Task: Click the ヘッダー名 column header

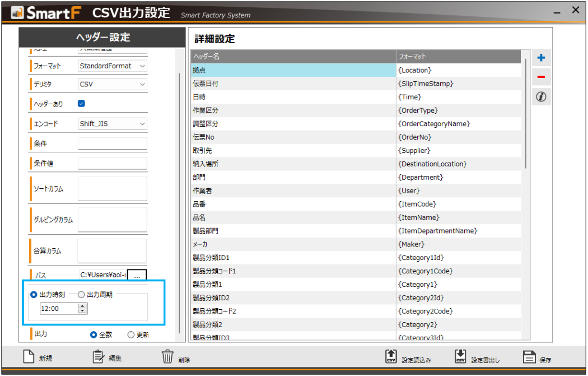Action: (x=293, y=57)
